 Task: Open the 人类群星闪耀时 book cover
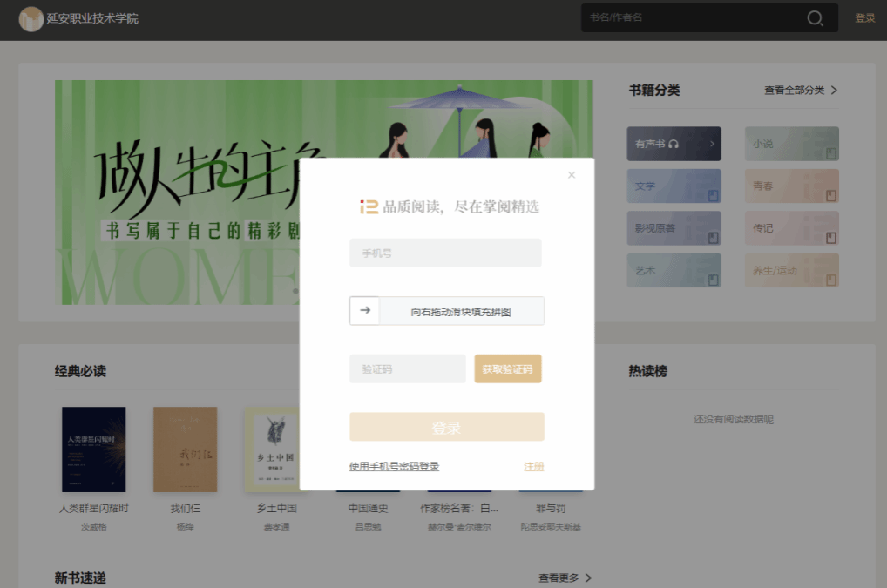pos(93,449)
